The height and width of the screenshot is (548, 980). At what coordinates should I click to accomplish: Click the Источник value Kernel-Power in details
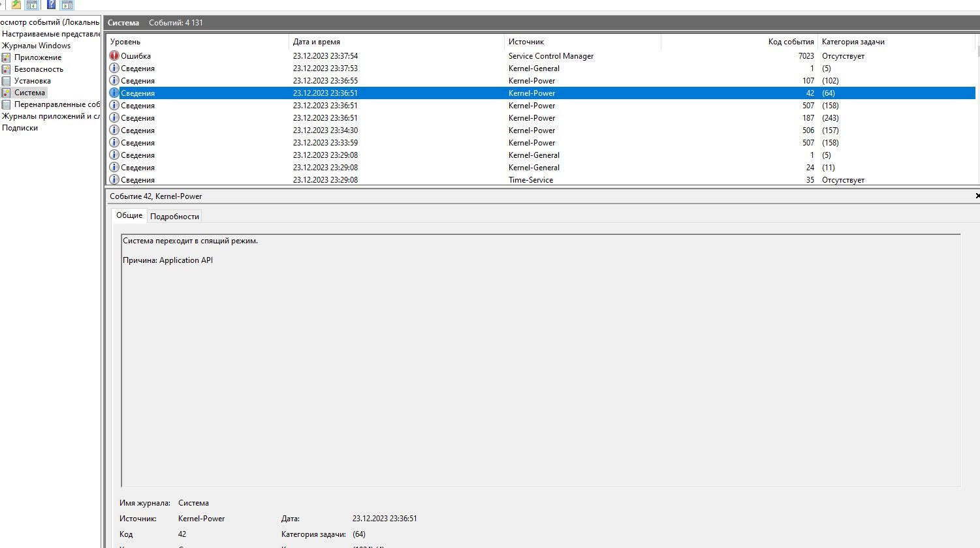click(x=201, y=519)
